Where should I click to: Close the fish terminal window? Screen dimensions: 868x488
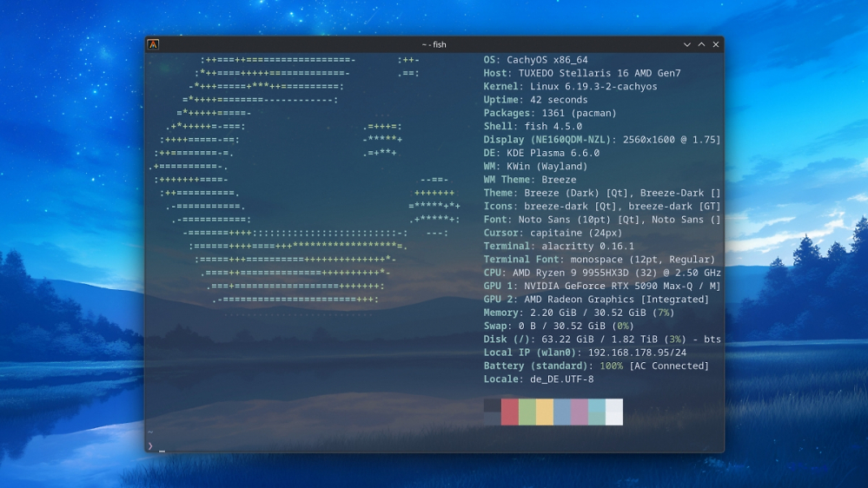716,44
